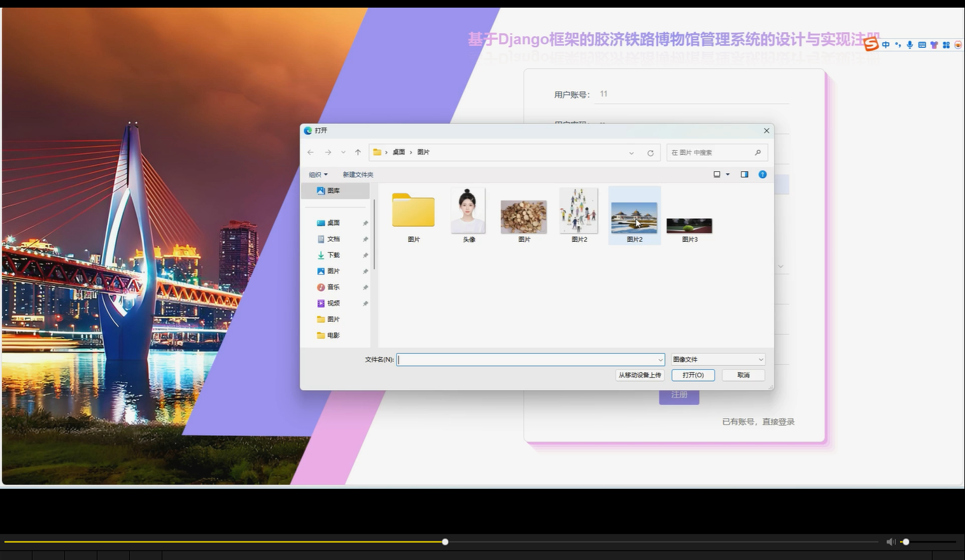Toggle the preview pane
Image resolution: width=965 pixels, height=560 pixels.
click(x=744, y=174)
